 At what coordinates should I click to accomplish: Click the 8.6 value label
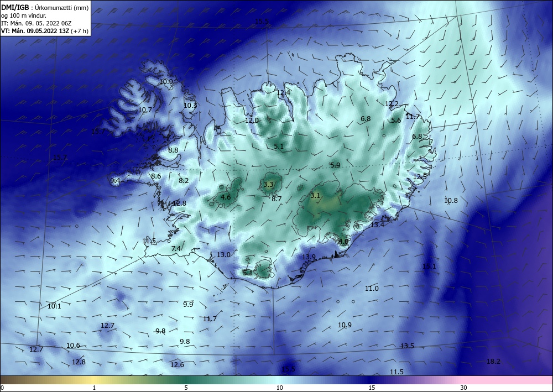coord(156,176)
